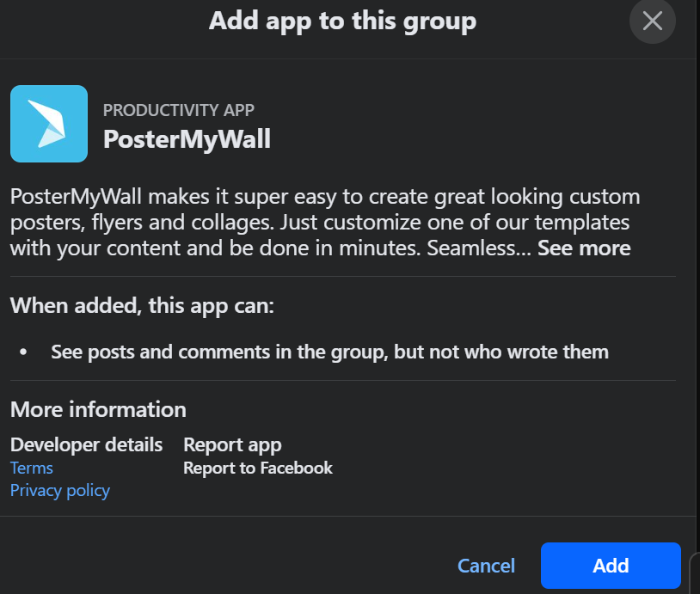Screen dimensions: 700x594
Task: Click the Report app label
Action: coord(232,445)
